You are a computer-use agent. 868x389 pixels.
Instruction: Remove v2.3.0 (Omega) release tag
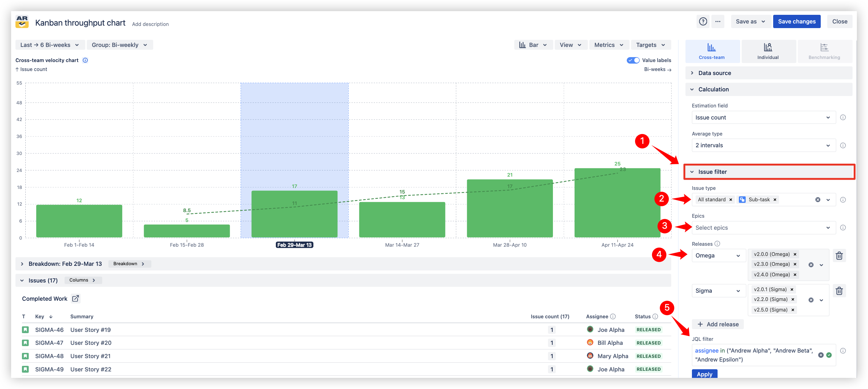pos(795,264)
